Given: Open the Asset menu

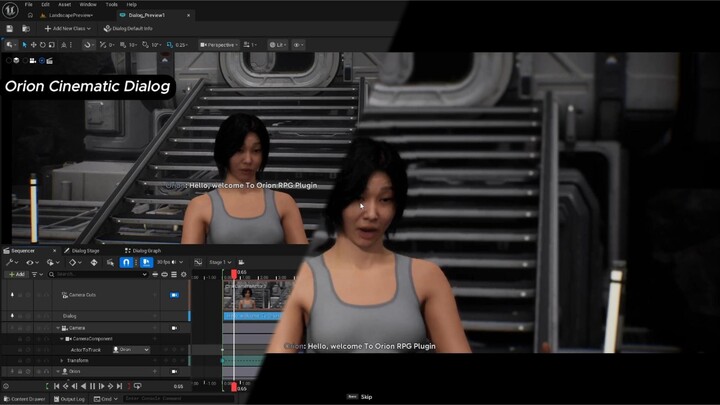Looking at the screenshot, I should pos(65,5).
